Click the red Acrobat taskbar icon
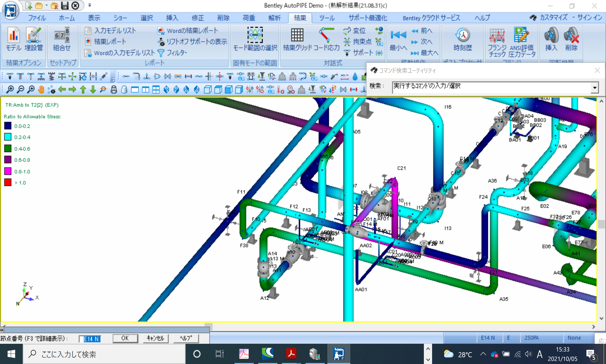The width and height of the screenshot is (606, 364). coord(291,354)
